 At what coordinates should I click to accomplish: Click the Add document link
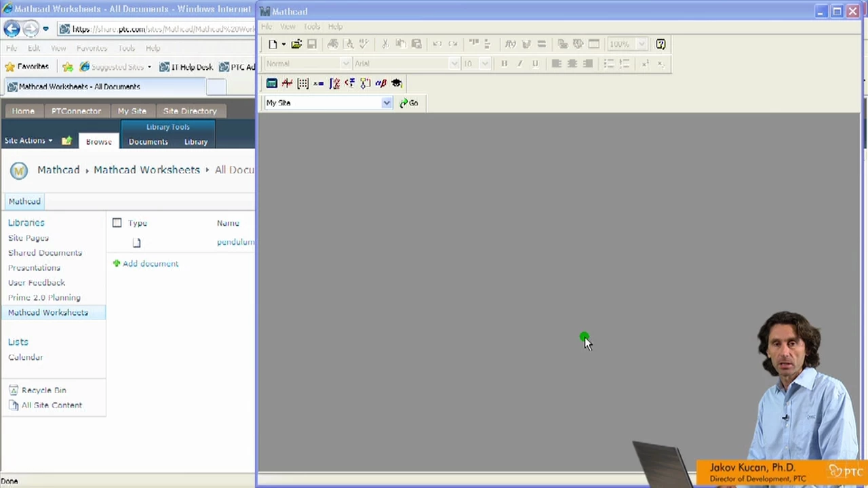(x=151, y=264)
